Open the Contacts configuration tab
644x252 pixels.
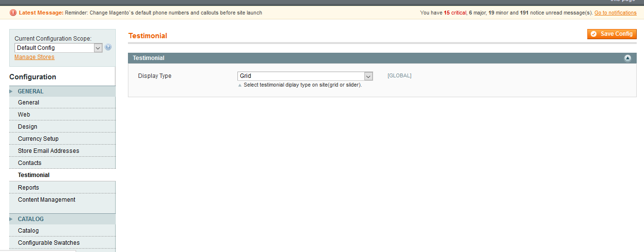(x=30, y=163)
